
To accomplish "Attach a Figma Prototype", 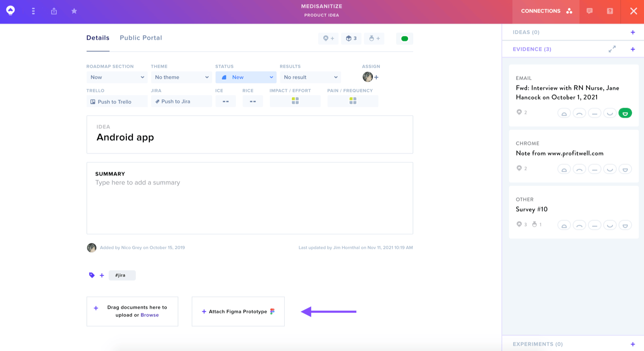I will pyautogui.click(x=238, y=312).
